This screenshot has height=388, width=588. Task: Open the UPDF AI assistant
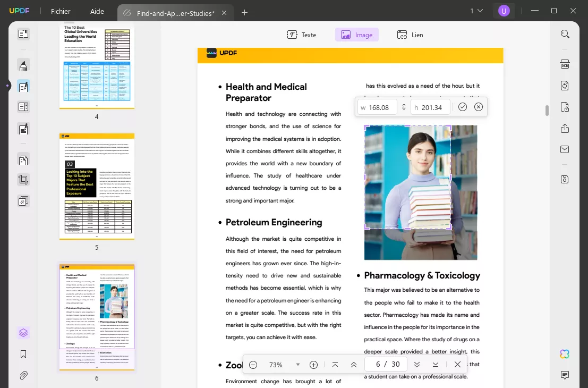coord(565,354)
